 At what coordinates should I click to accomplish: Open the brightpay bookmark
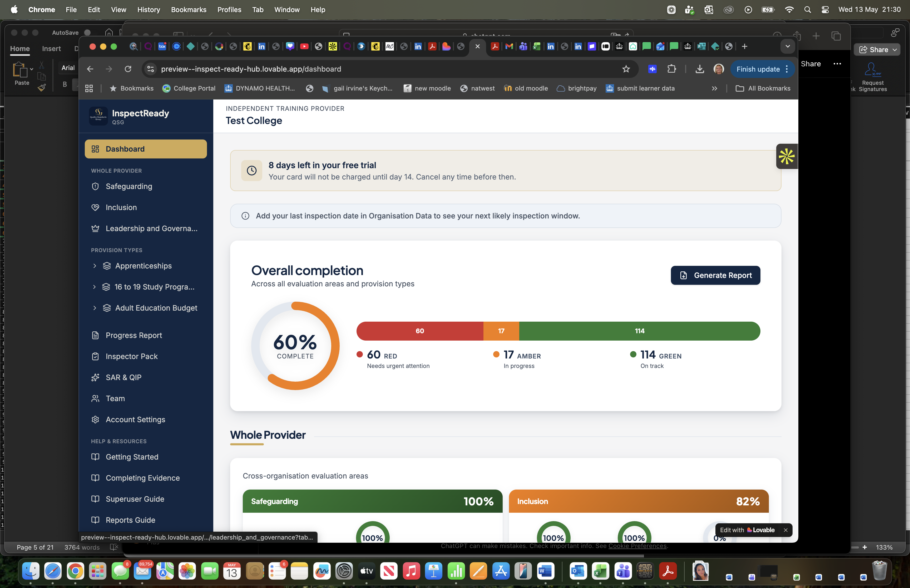pyautogui.click(x=577, y=88)
